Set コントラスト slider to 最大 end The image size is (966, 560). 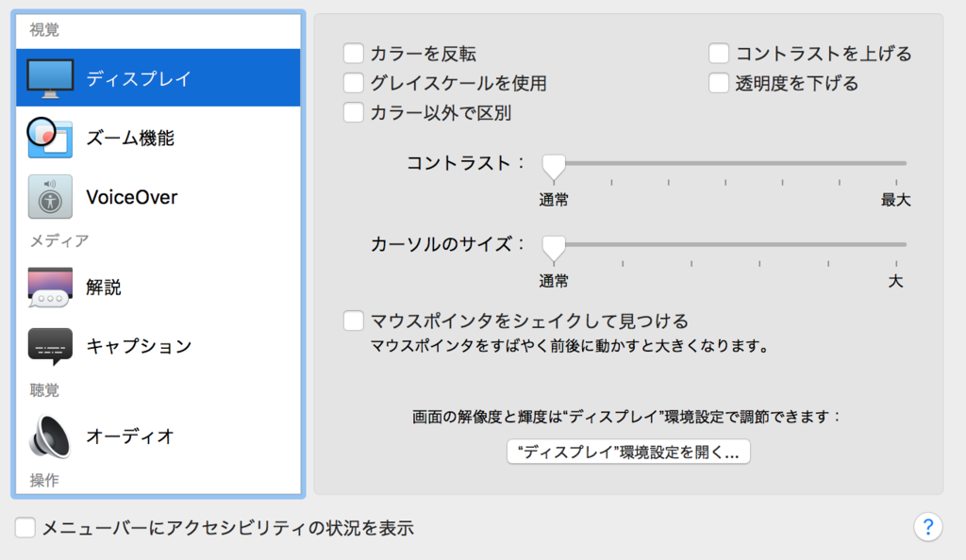(896, 164)
